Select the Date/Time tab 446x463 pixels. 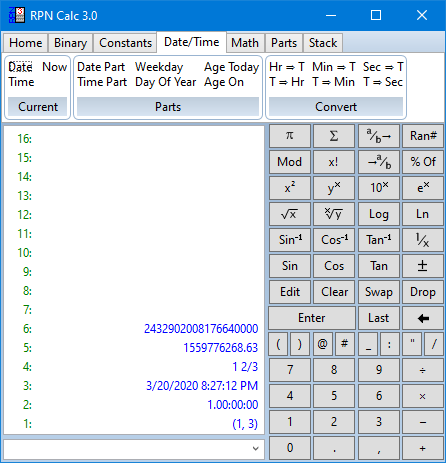[192, 42]
